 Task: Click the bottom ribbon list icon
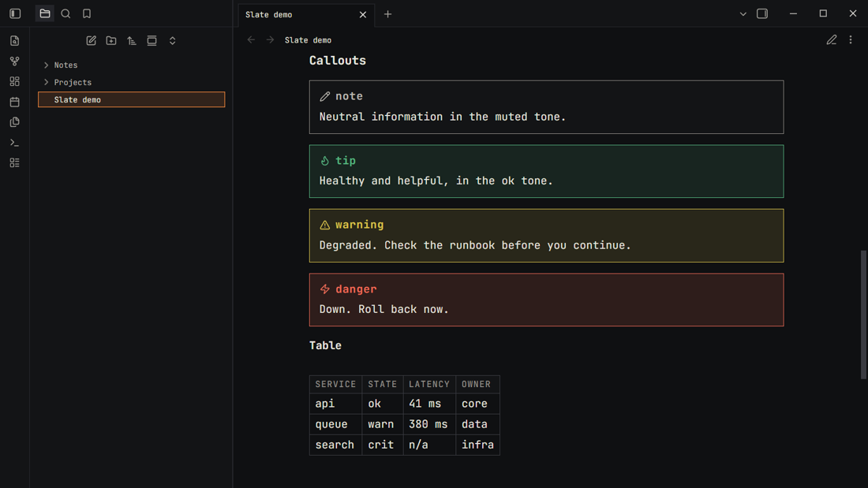[15, 162]
